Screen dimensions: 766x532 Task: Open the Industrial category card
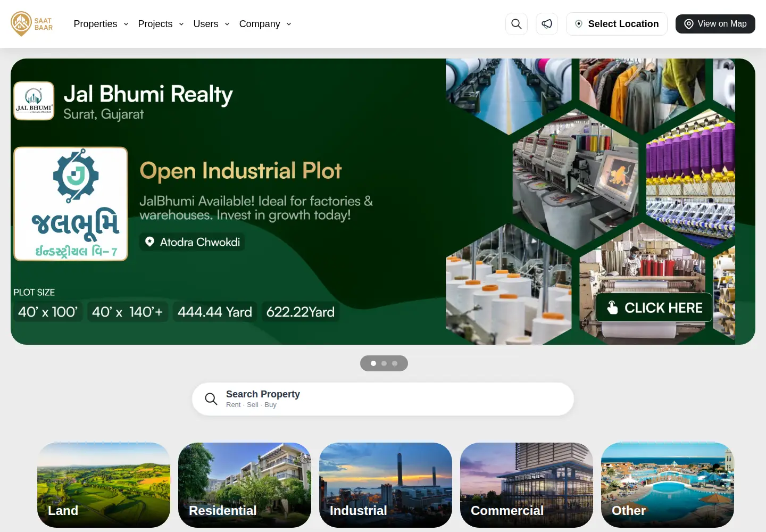(x=386, y=485)
